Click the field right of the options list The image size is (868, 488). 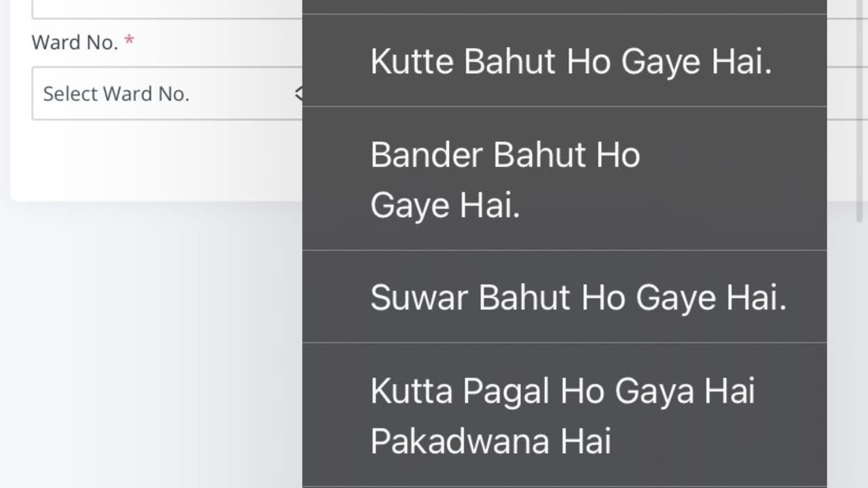point(847,93)
